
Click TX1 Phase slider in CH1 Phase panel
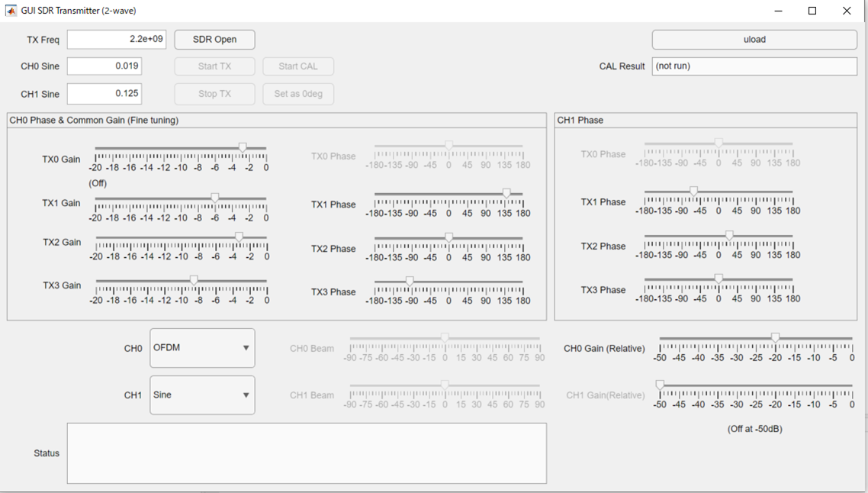coord(693,192)
